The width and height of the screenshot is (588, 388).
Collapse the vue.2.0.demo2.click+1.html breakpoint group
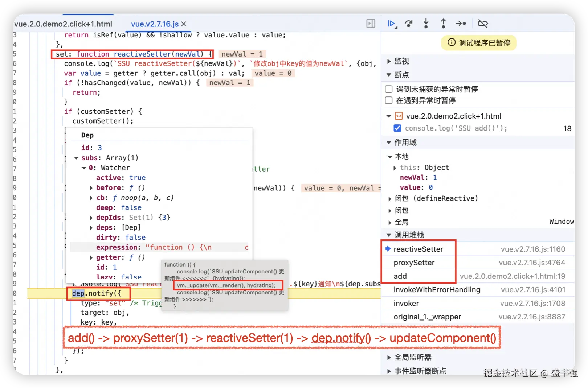389,116
